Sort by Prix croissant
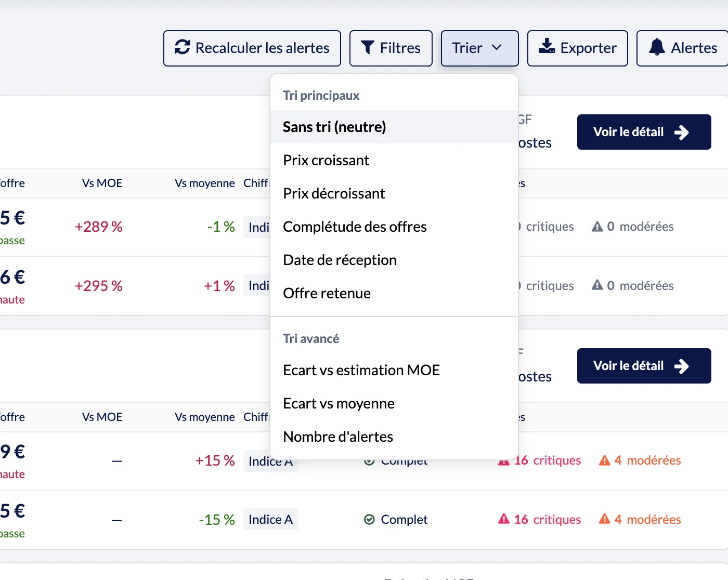Image resolution: width=728 pixels, height=580 pixels. [394, 160]
